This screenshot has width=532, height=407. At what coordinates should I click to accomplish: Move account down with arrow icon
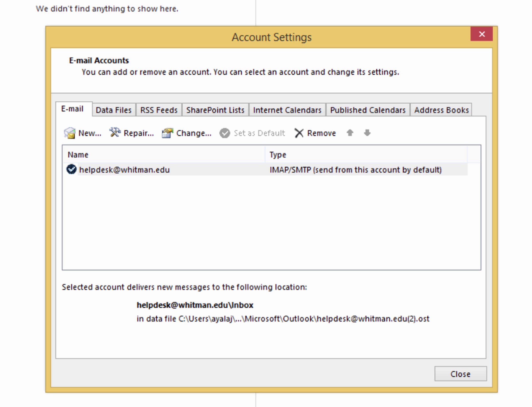click(x=367, y=133)
